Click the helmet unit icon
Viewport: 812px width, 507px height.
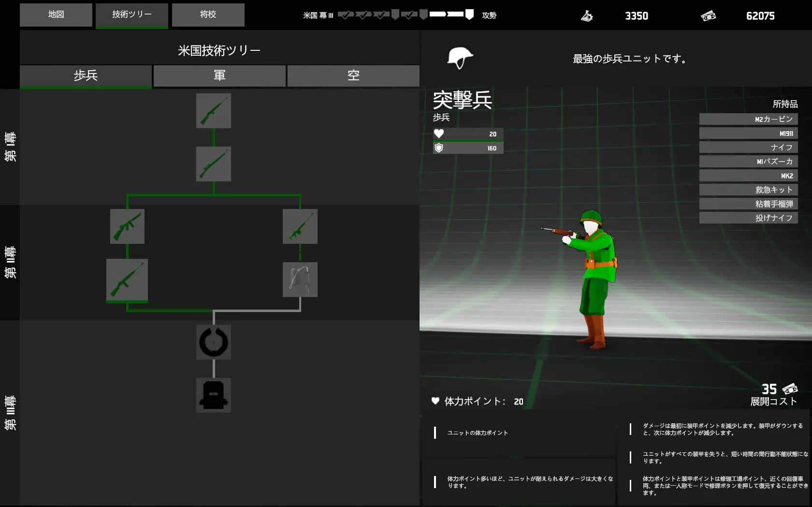460,58
